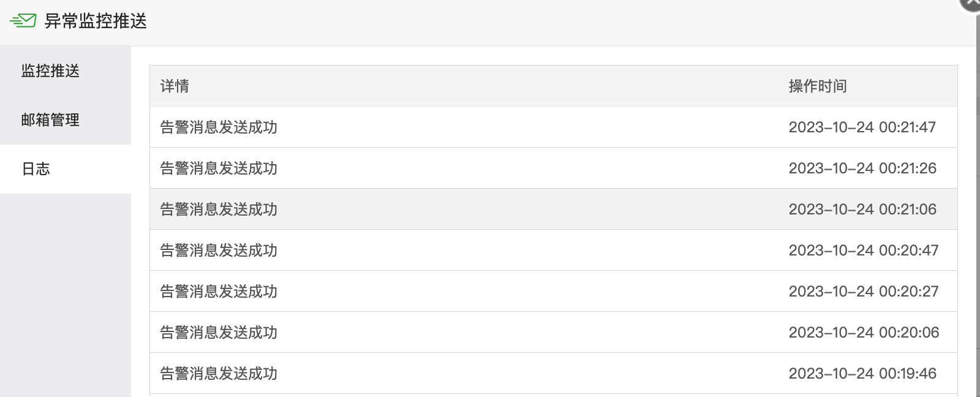
Task: Select the log row at 00:21:26
Action: pyautogui.click(x=553, y=168)
